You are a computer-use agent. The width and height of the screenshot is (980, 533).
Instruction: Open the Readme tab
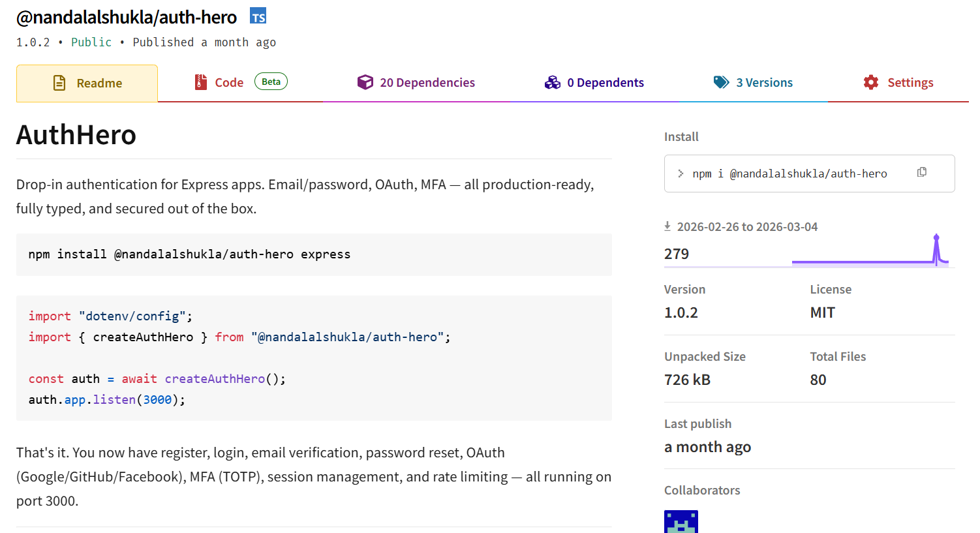coord(99,84)
